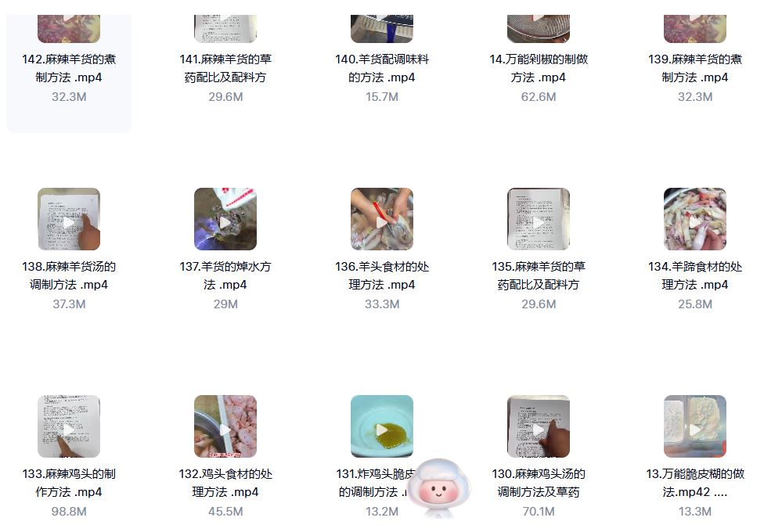This screenshot has width=764, height=532.
Task: Play the 136.羊头食材的处理方法 video
Action: pos(382,219)
